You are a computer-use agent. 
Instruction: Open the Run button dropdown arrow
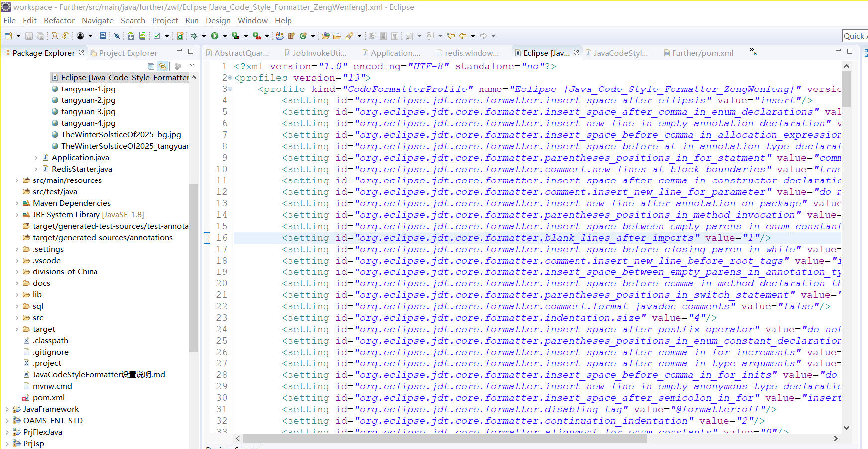click(x=225, y=36)
